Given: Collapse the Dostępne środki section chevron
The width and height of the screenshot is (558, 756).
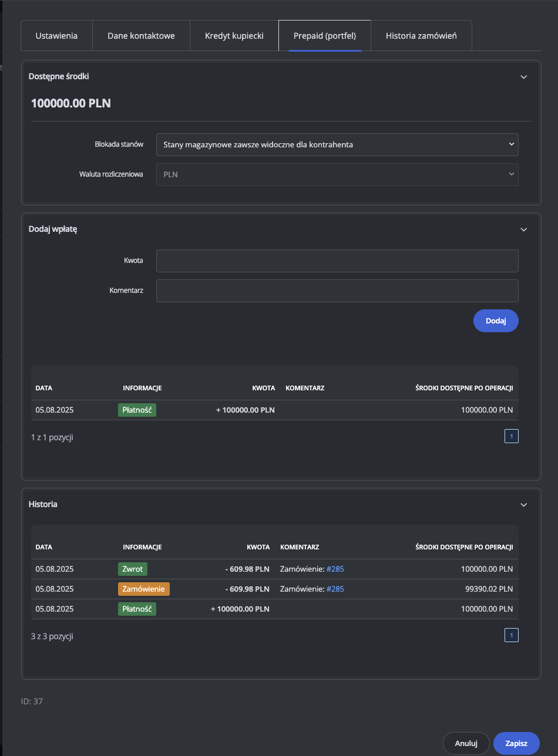Looking at the screenshot, I should pyautogui.click(x=524, y=77).
